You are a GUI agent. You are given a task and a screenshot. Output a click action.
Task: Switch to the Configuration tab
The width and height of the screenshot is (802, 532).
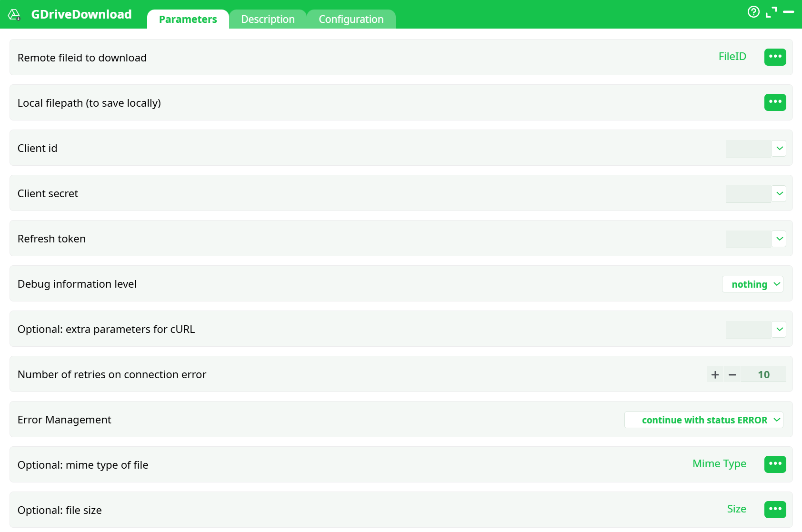click(x=351, y=20)
